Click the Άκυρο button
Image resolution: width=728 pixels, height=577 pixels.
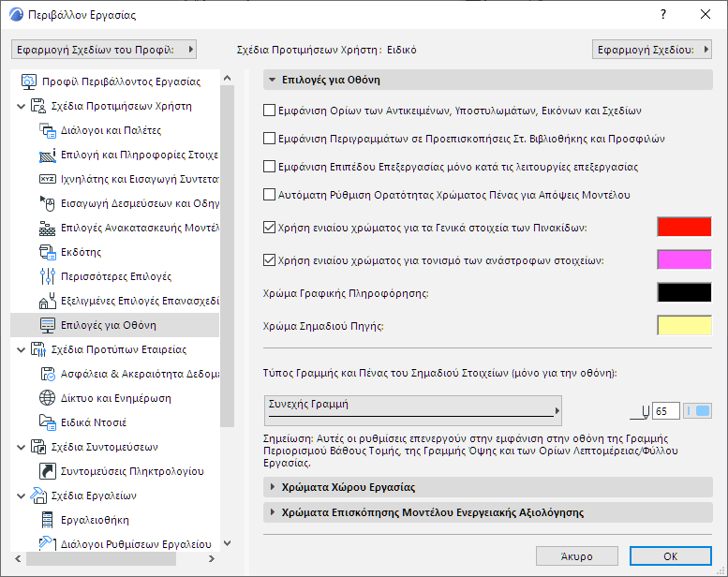(576, 556)
